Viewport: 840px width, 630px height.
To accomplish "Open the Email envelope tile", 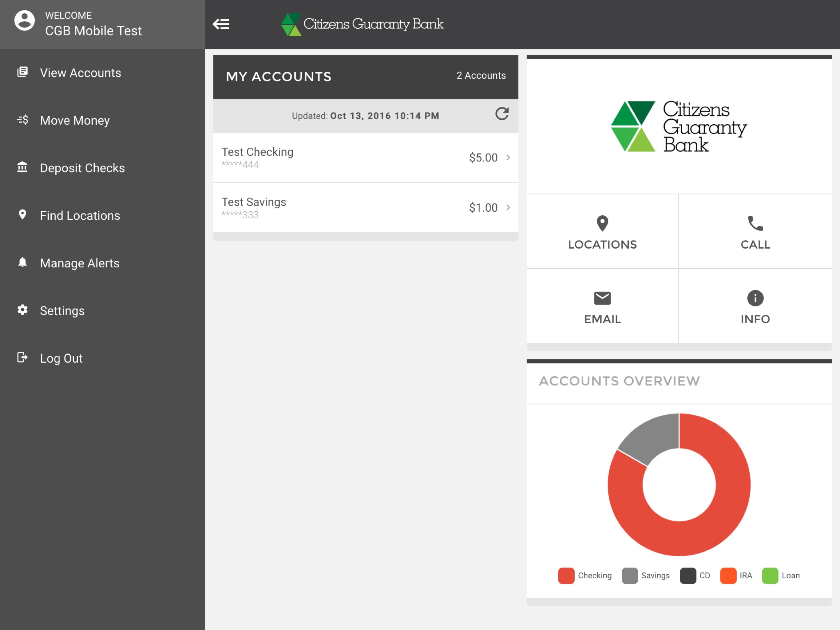I will [x=602, y=306].
